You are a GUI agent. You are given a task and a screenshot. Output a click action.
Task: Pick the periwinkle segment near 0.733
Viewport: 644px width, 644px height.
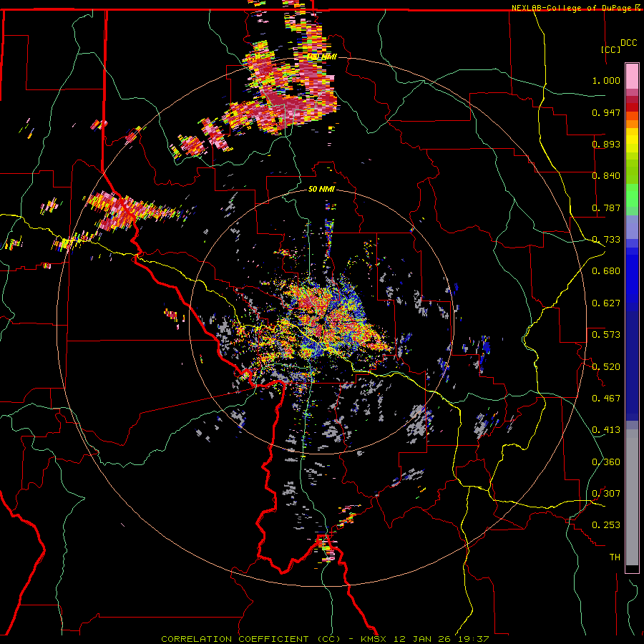632,227
